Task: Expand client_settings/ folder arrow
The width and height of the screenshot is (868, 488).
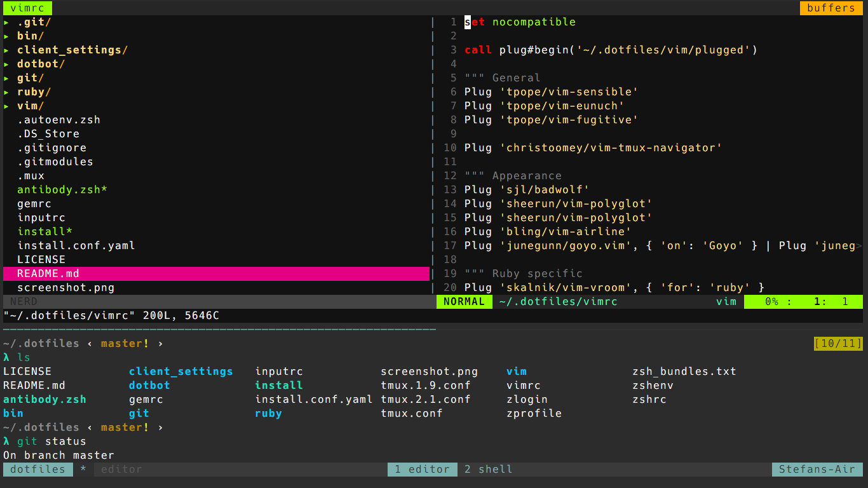Action: 6,50
